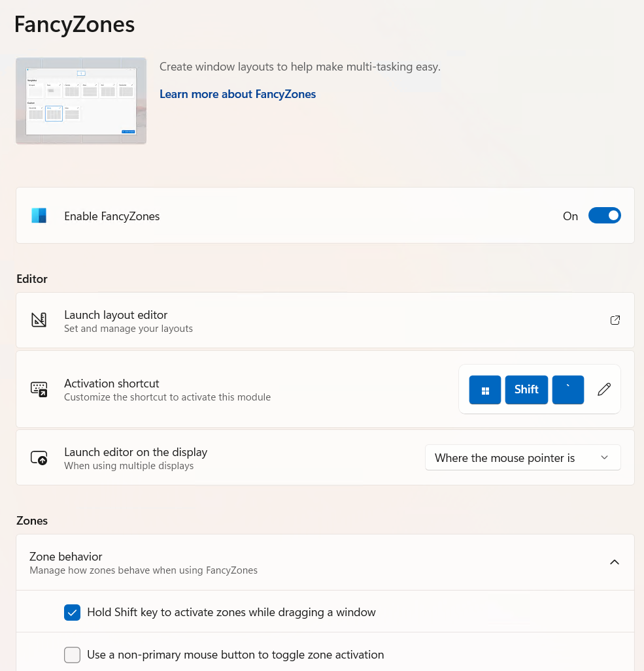Select the Shift key in the activation shortcut
The height and width of the screenshot is (671, 644).
click(526, 389)
